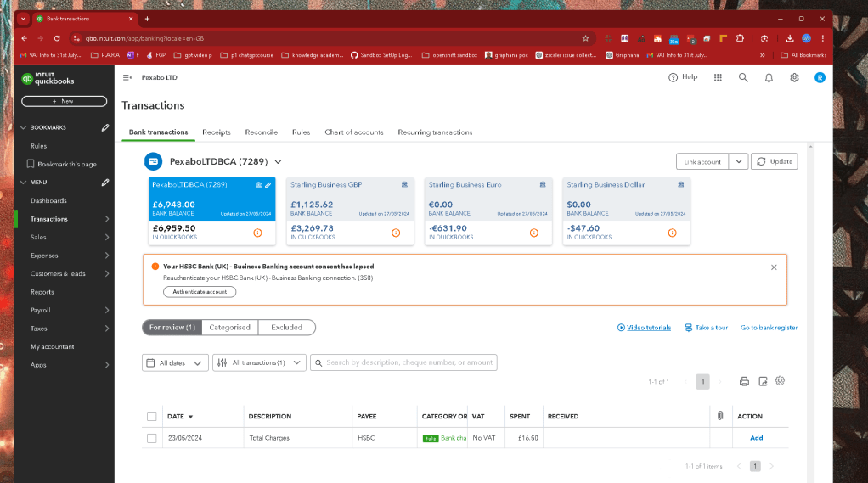Open the All dates filter dropdown

click(x=175, y=363)
